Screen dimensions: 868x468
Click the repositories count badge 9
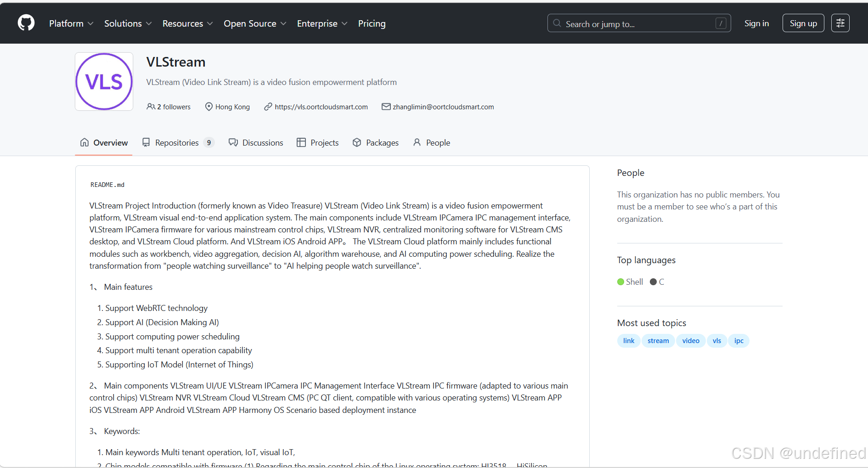point(209,143)
